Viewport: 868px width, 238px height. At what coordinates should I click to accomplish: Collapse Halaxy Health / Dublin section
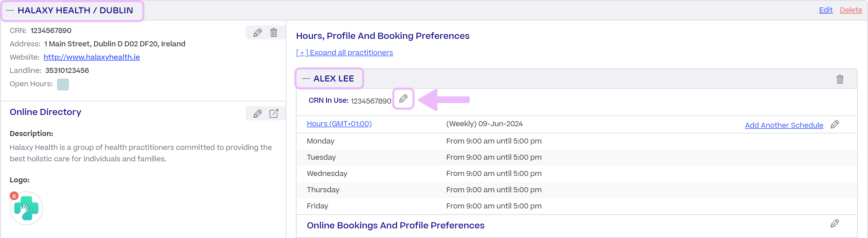pos(10,10)
